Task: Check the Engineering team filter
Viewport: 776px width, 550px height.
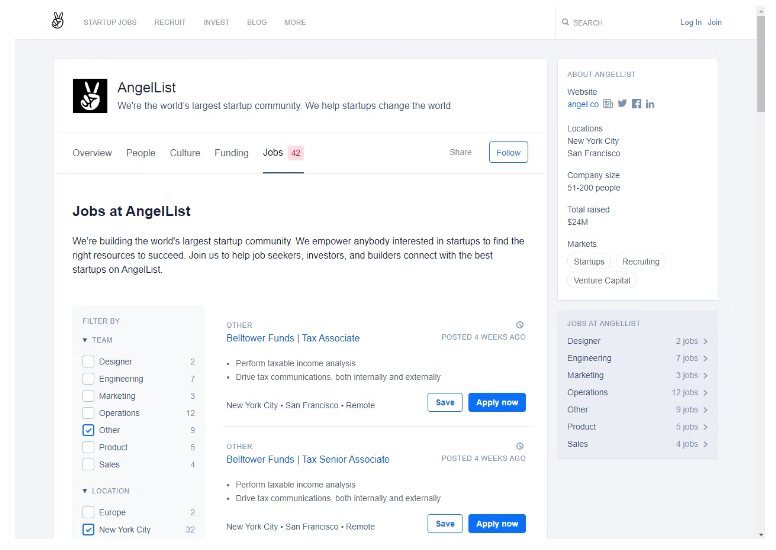Action: tap(88, 379)
